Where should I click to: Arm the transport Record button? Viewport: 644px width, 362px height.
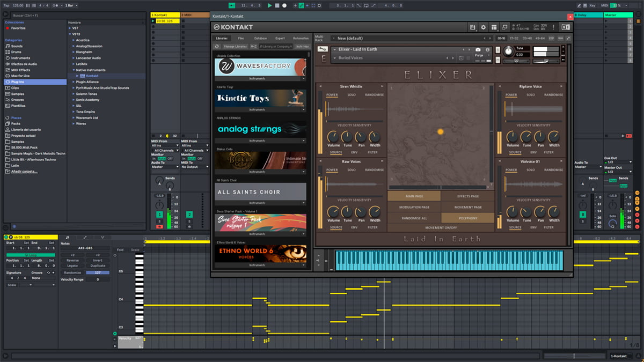(284, 5)
